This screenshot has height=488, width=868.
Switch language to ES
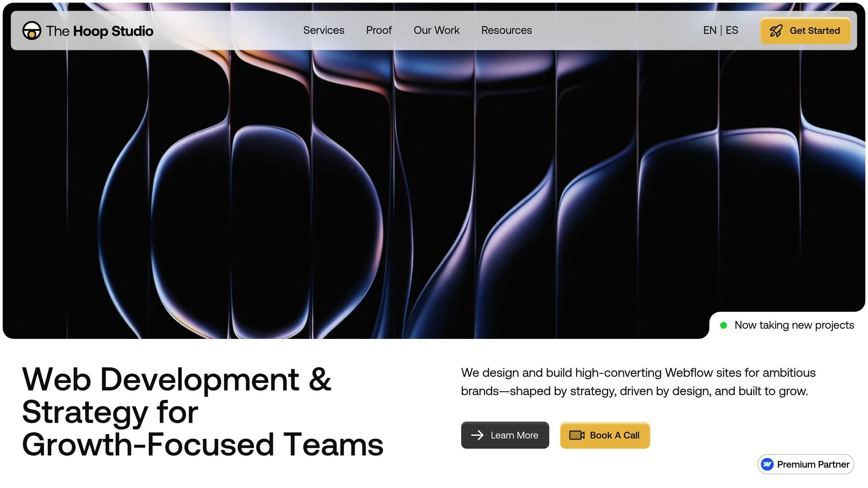(732, 30)
